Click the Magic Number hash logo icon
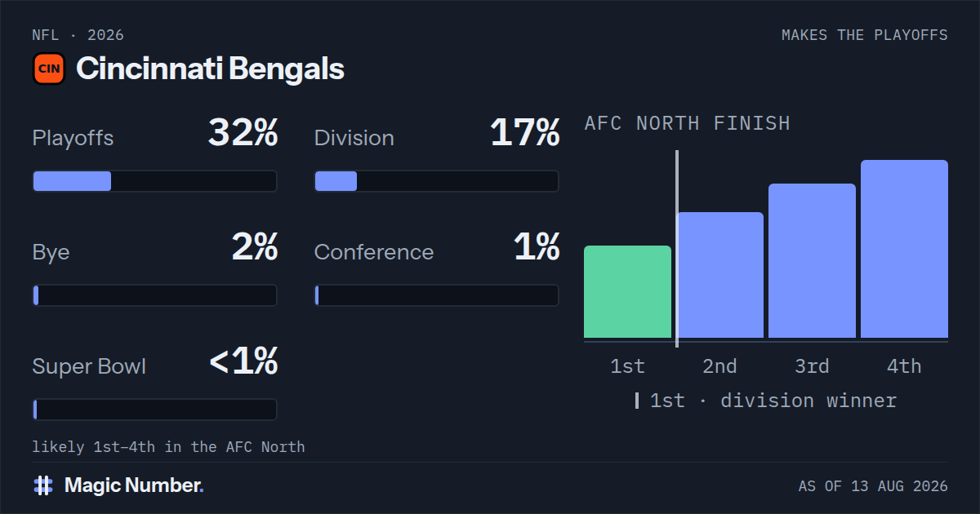The height and width of the screenshot is (514, 980). 43,485
